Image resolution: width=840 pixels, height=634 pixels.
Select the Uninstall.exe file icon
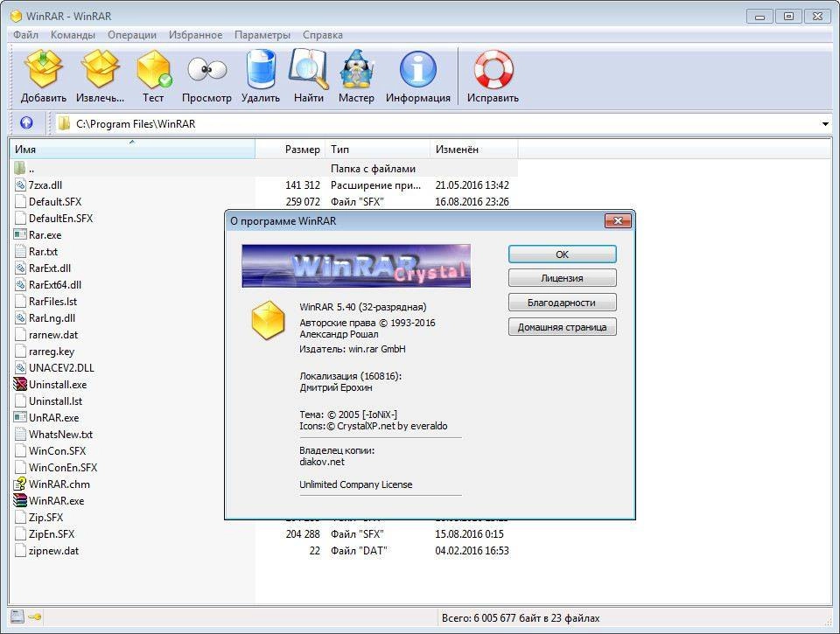coord(20,384)
